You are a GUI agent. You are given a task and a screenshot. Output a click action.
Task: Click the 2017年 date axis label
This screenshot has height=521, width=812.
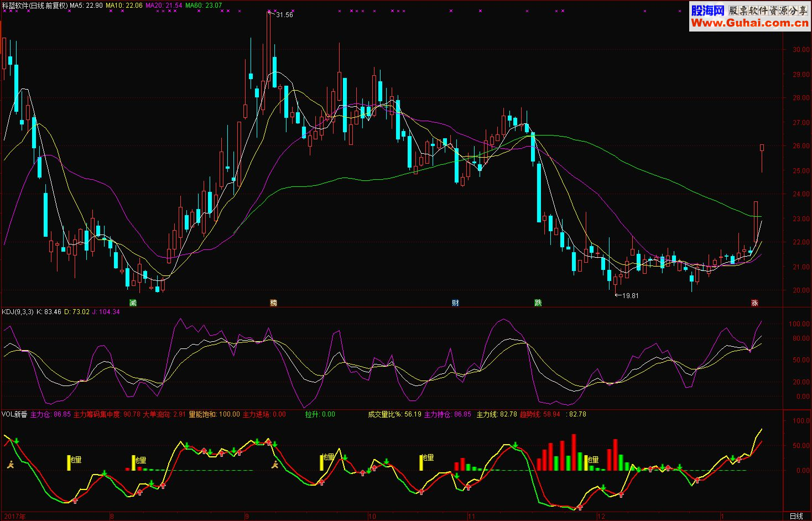pos(15,517)
